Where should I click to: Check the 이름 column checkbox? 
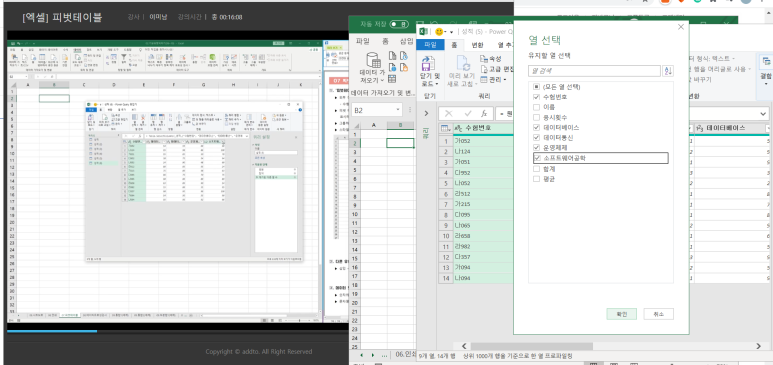(536, 107)
